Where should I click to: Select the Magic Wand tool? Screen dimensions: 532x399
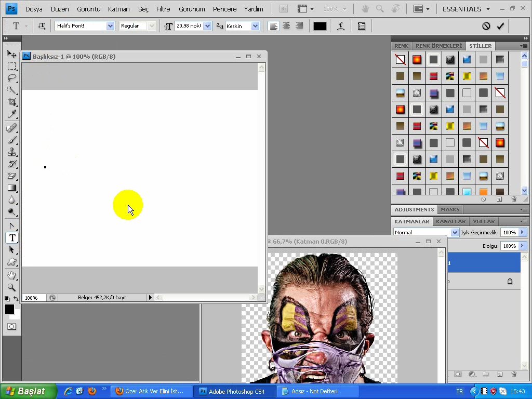point(12,90)
